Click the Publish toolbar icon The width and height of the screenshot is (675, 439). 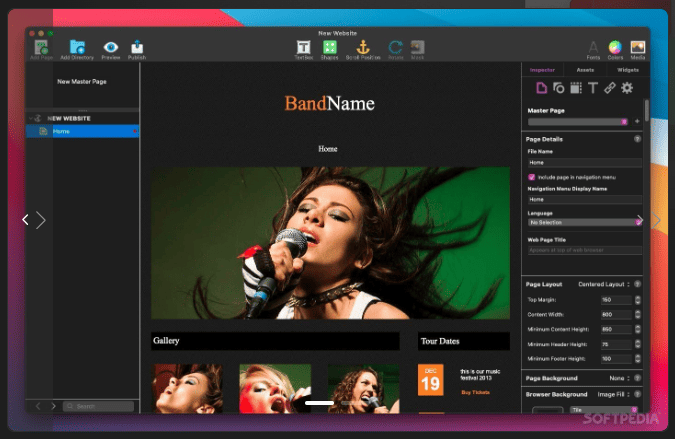click(137, 47)
